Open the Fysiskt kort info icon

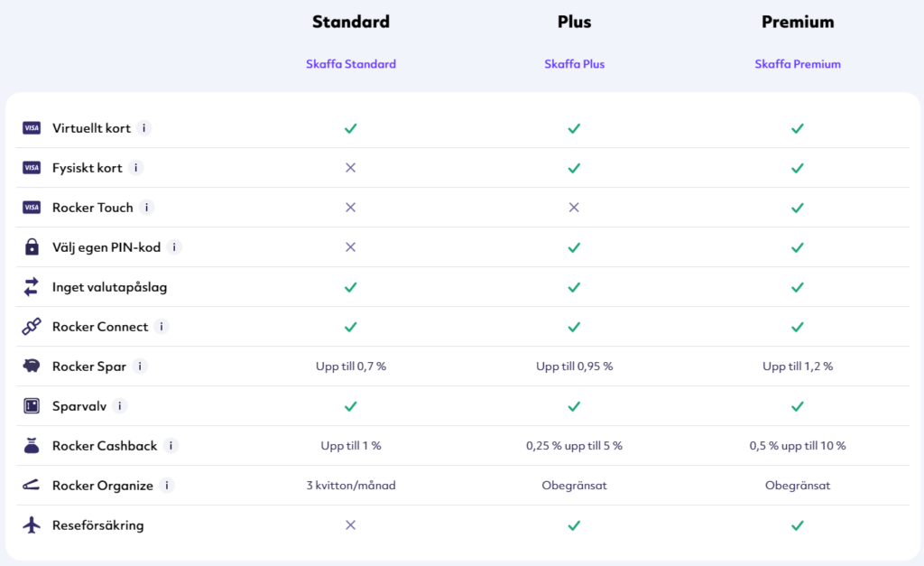click(135, 167)
